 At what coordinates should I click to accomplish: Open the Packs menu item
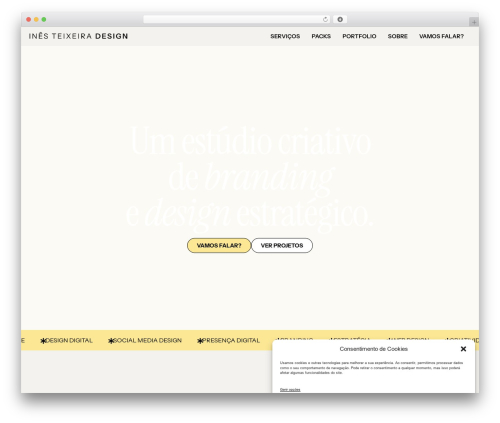pyautogui.click(x=321, y=36)
